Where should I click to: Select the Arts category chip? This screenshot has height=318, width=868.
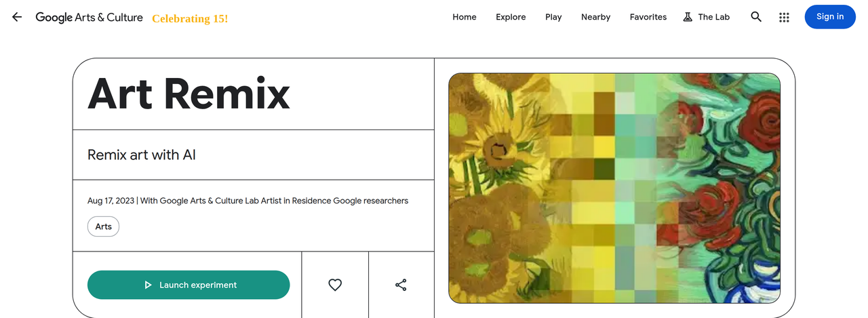(x=103, y=226)
